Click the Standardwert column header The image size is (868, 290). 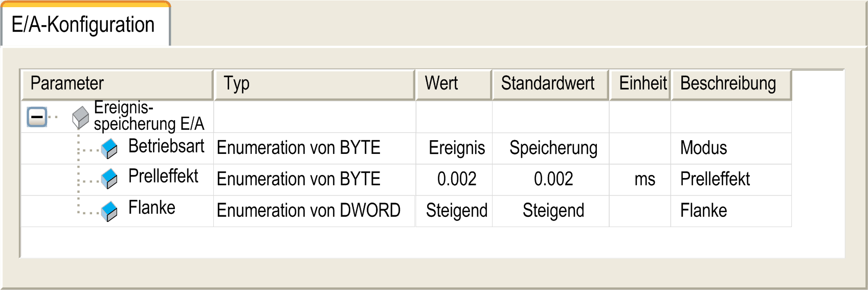coord(550,84)
